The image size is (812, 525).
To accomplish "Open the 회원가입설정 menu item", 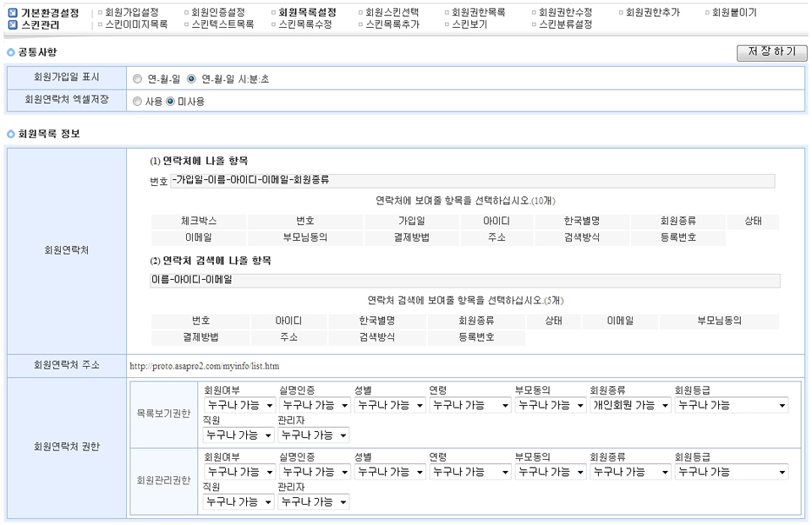I will pos(132,13).
